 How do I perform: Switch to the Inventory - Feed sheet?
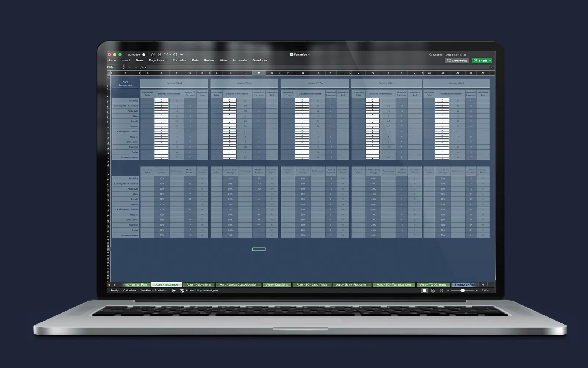pos(465,284)
